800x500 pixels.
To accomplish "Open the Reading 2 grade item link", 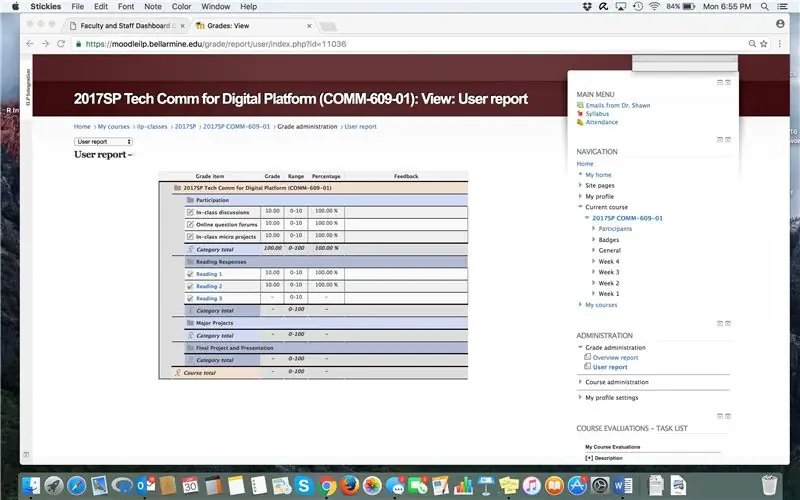I will click(x=209, y=286).
